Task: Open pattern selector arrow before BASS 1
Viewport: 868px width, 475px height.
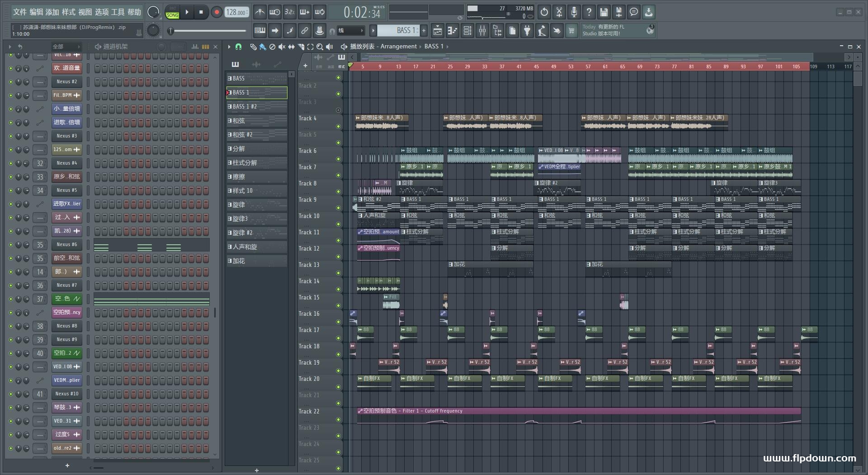Action: pos(373,31)
